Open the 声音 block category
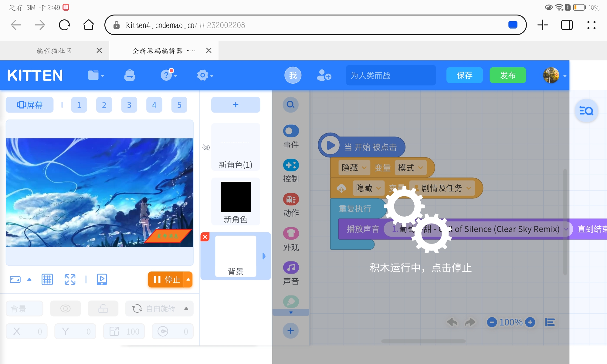Viewport: 607px width, 364px height. coord(291,274)
